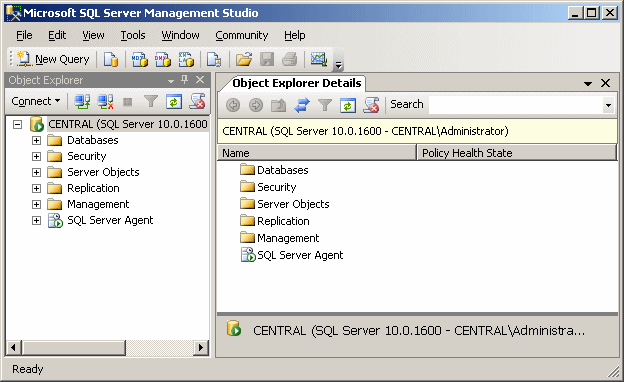Screen dimensions: 624x382
Task: Sort by Policy Health State column header
Action: 517,153
